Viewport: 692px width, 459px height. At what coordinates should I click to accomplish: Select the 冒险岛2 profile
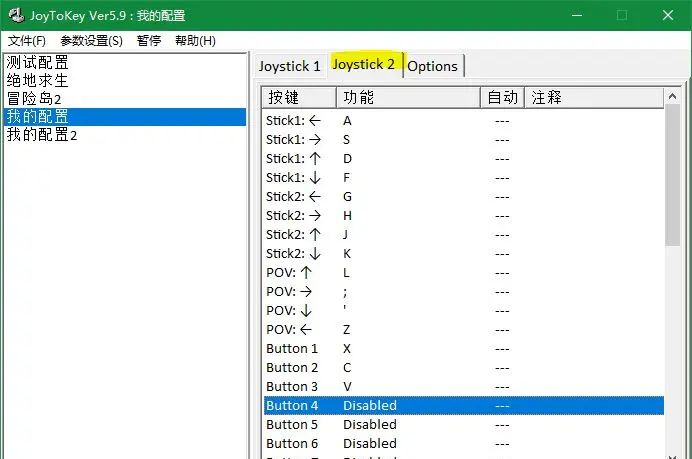124,98
